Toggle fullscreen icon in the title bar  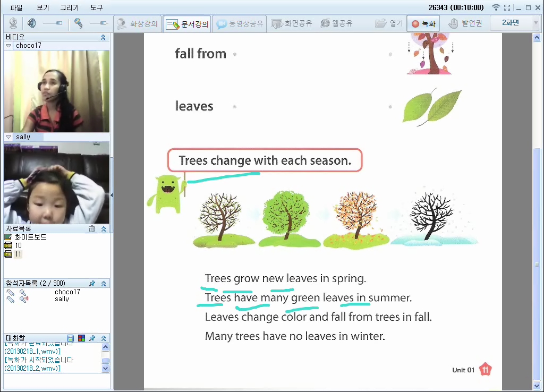click(x=507, y=7)
